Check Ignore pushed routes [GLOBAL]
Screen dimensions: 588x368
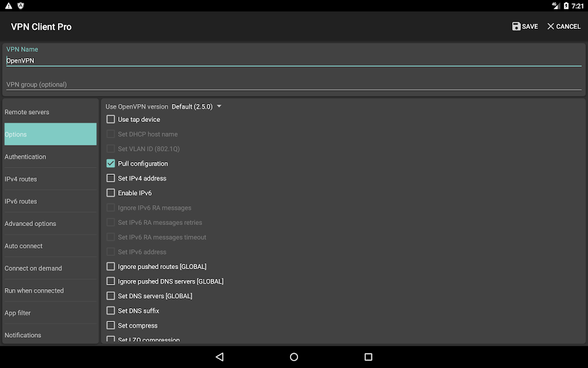(111, 267)
